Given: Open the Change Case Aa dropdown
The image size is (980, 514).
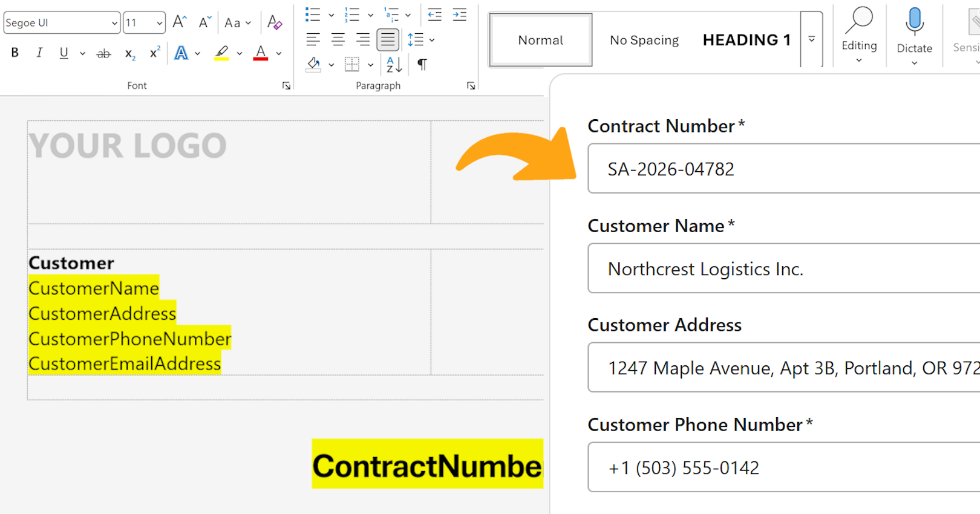Looking at the screenshot, I should click(x=237, y=23).
